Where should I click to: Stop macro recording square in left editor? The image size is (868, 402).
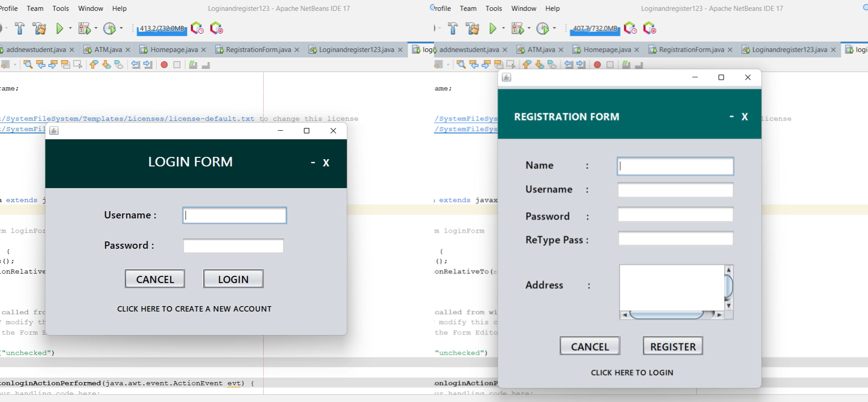tap(177, 65)
